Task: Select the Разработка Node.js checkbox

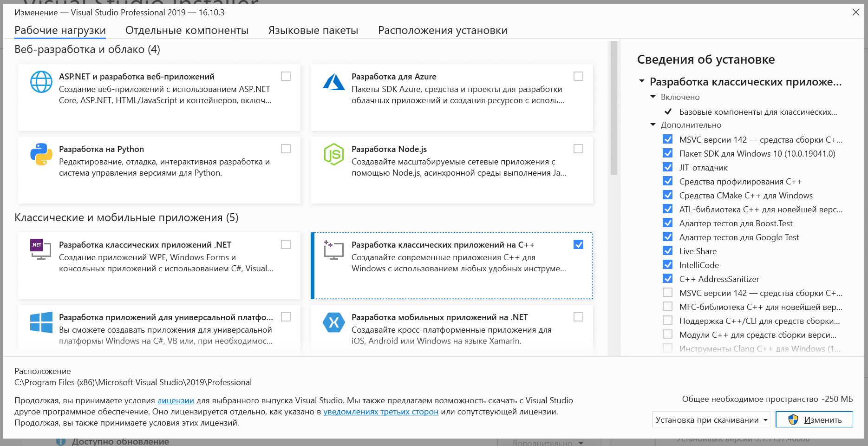Action: tap(579, 149)
